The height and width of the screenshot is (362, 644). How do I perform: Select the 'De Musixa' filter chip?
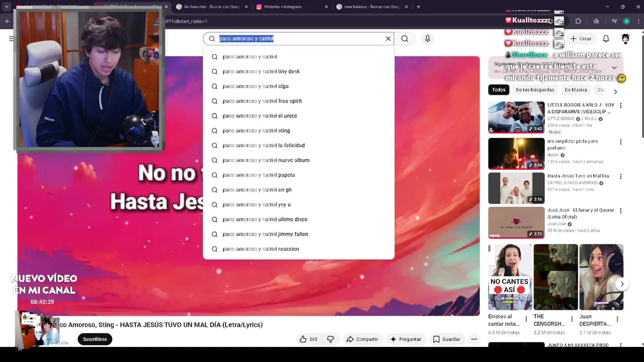click(576, 90)
